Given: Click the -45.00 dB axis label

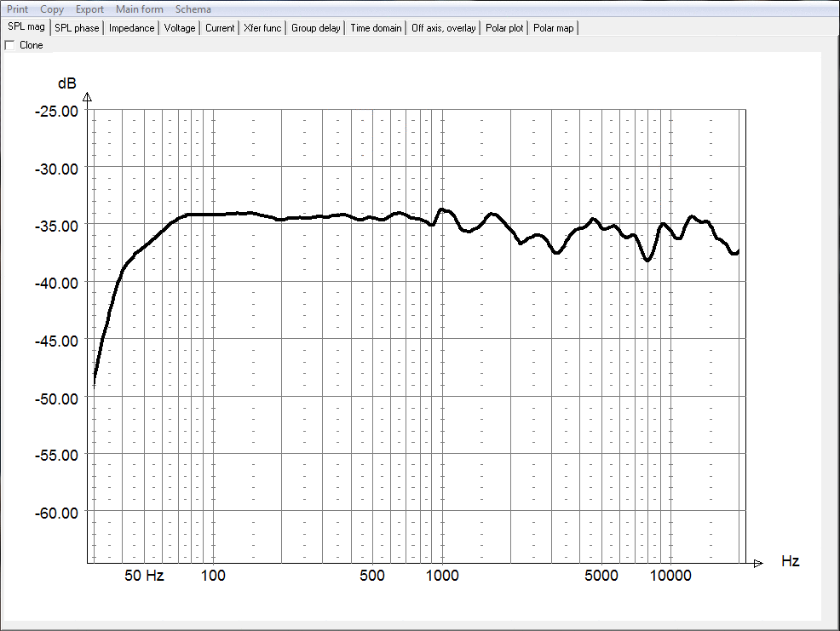Looking at the screenshot, I should pyautogui.click(x=56, y=341).
